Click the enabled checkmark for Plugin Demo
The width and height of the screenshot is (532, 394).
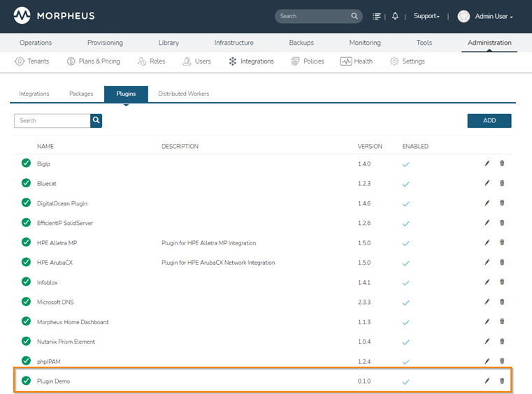pyautogui.click(x=405, y=382)
